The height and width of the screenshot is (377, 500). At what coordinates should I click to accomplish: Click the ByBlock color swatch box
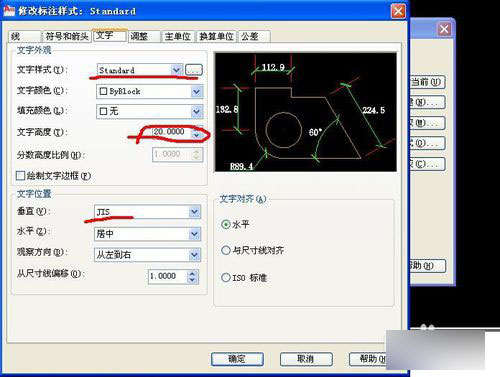(103, 91)
